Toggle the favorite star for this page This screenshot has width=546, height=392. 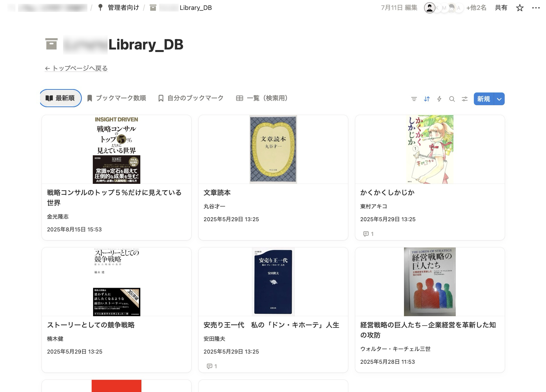coord(520,8)
